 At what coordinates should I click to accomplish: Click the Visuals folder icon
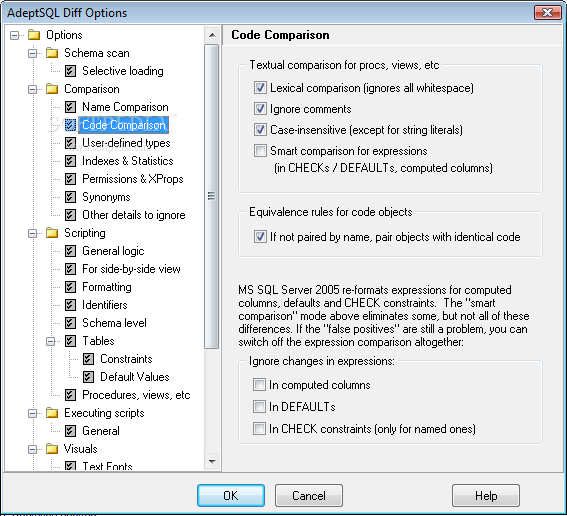point(52,449)
